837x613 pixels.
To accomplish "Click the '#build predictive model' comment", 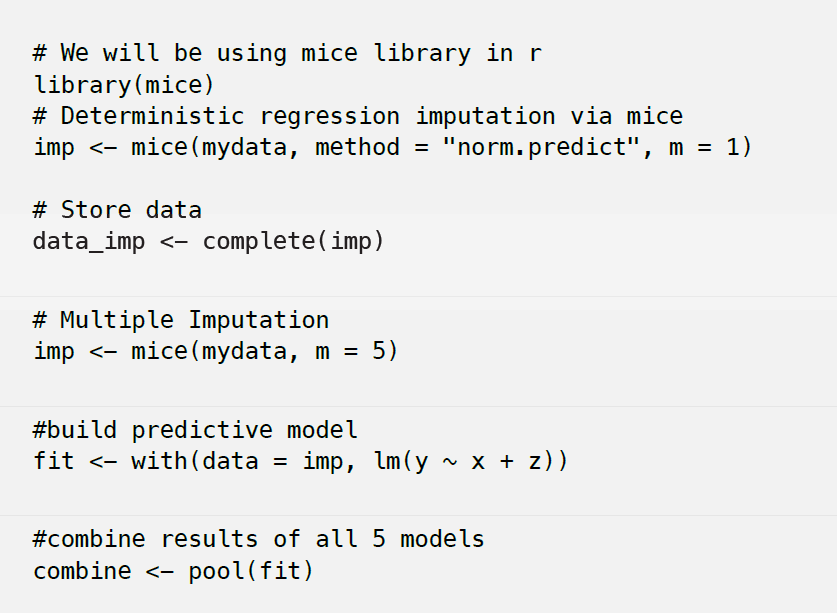I will point(195,430).
